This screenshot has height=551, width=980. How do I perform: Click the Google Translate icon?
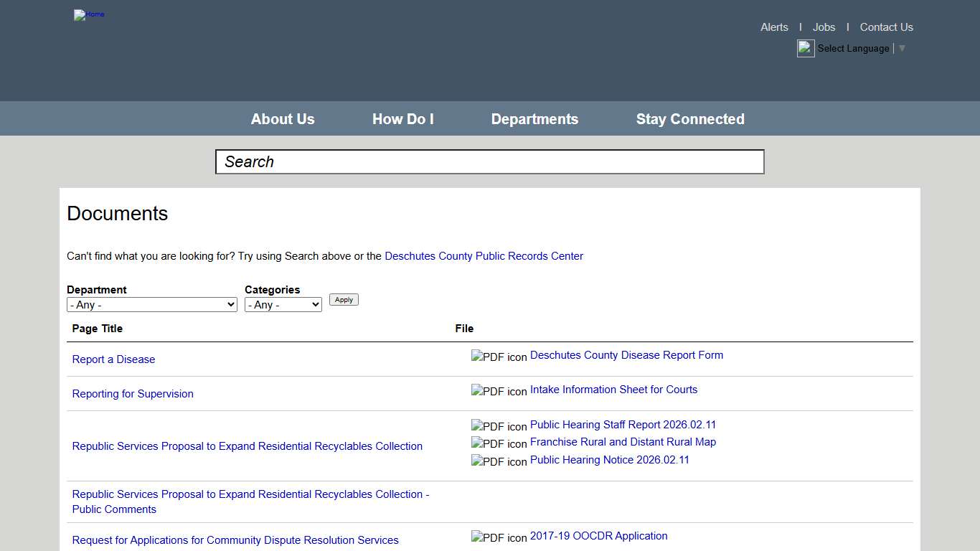pos(806,48)
